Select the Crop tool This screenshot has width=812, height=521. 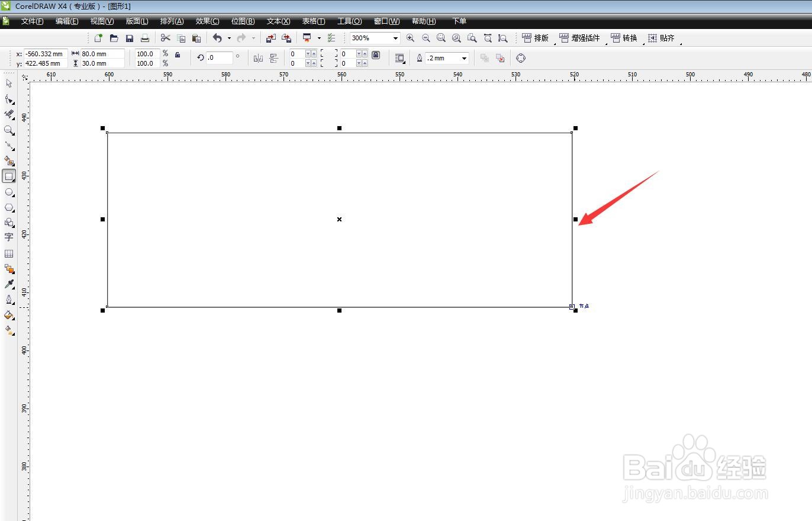[x=9, y=114]
